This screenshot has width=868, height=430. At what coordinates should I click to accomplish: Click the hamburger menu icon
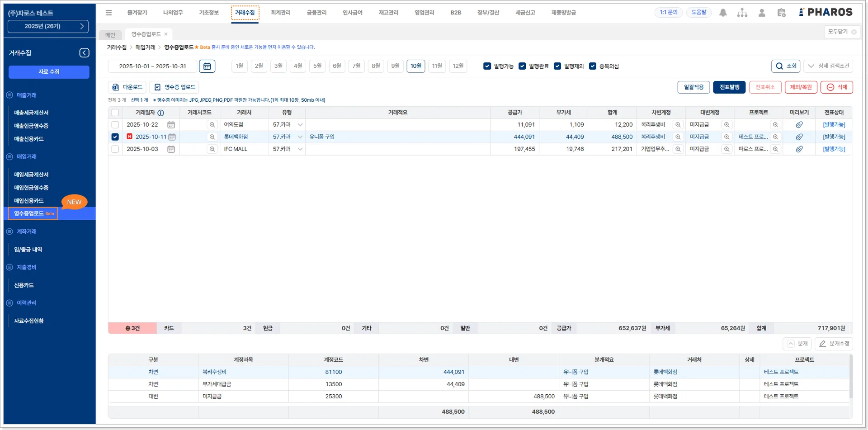pos(109,13)
